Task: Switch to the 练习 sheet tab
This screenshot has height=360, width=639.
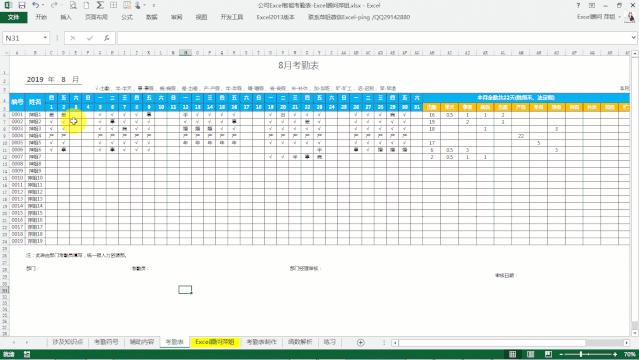Action: point(329,342)
